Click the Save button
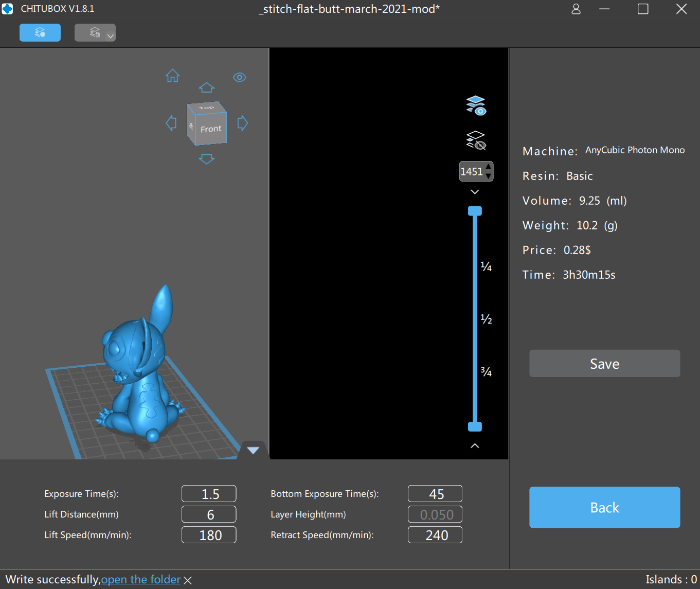700x589 pixels. (x=604, y=364)
